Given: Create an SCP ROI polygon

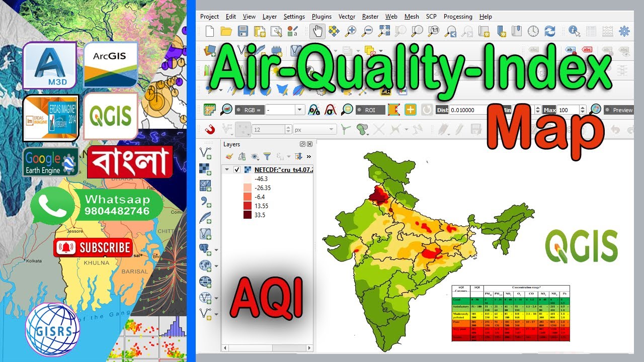Looking at the screenshot, I should 394,110.
